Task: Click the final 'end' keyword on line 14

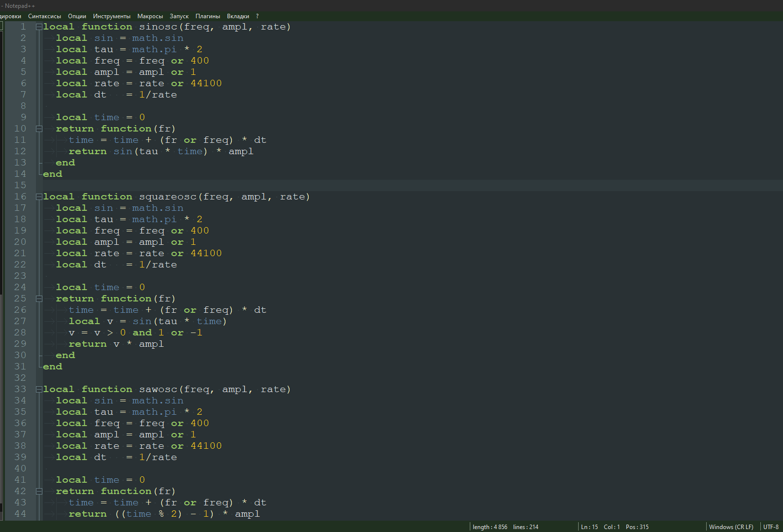Action: (53, 174)
